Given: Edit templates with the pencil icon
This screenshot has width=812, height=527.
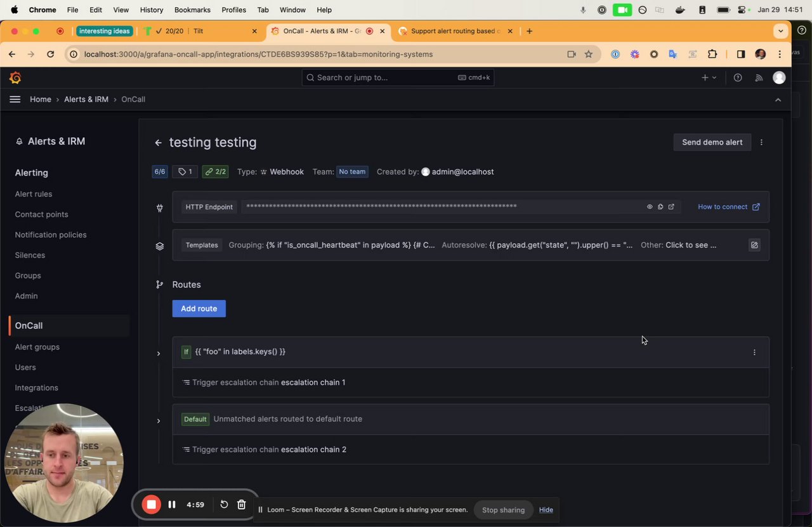Looking at the screenshot, I should pyautogui.click(x=754, y=245).
